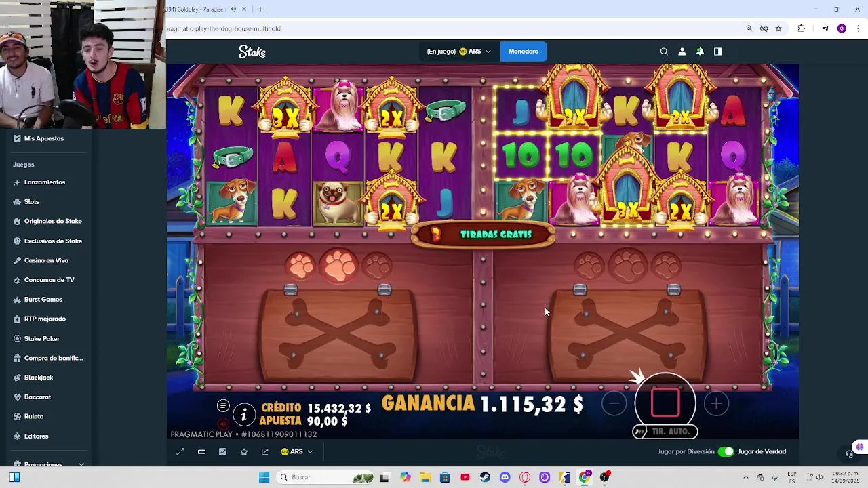Open Concursos de TV
Image resolution: width=868 pixels, height=488 pixels.
(x=50, y=280)
